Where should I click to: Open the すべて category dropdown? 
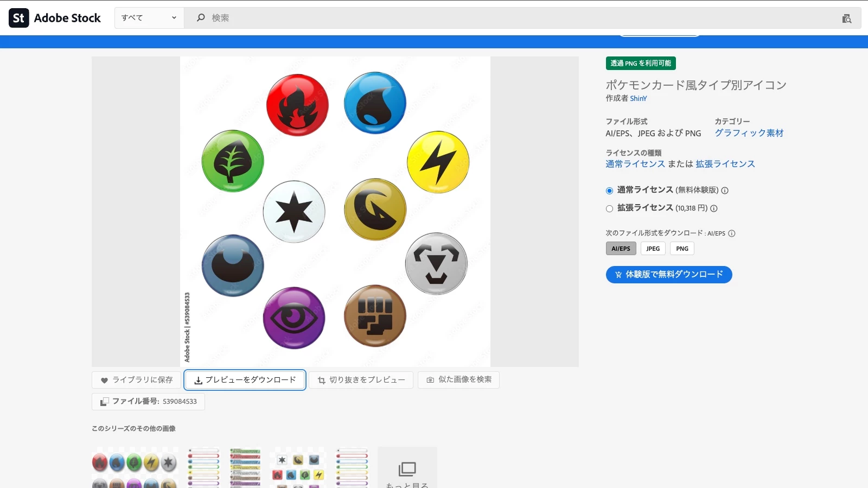[x=149, y=18]
